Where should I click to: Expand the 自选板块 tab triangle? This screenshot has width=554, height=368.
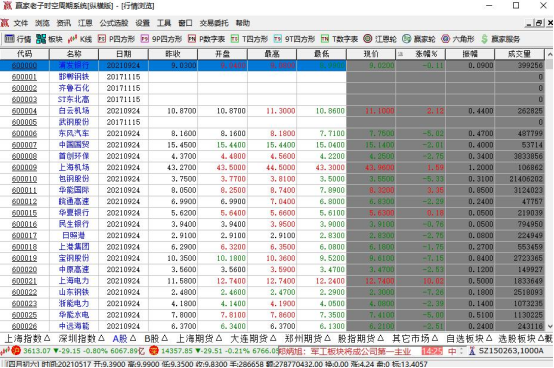pyautogui.click(x=489, y=338)
